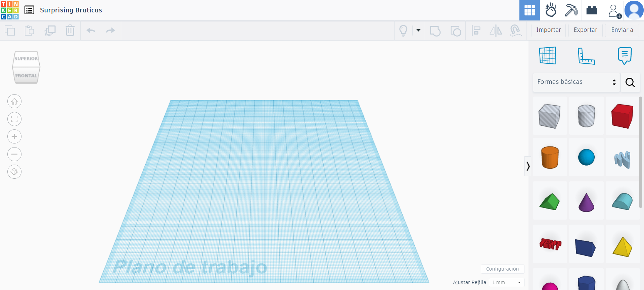This screenshot has height=290, width=644.
Task: Click the SUPERIOR face of view cube
Action: click(x=26, y=59)
